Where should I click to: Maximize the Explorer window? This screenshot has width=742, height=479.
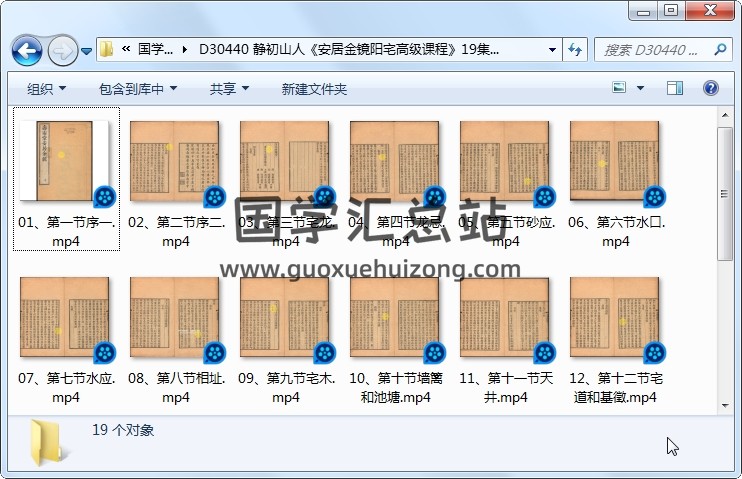coord(671,11)
